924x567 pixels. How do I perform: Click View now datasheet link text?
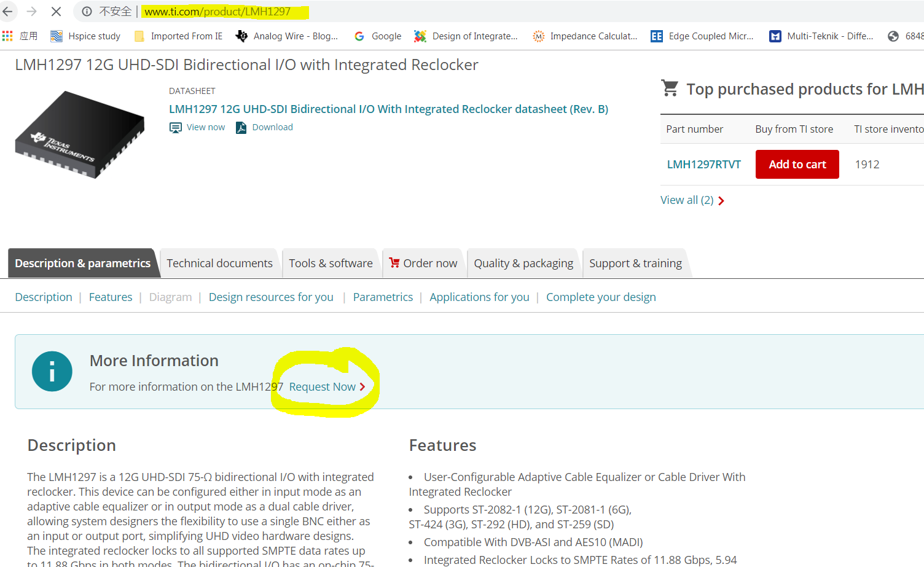[206, 127]
